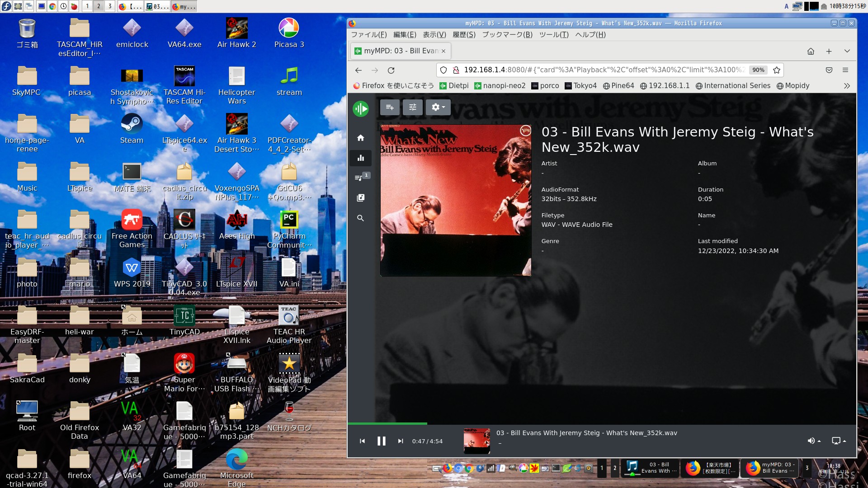The image size is (868, 488).
Task: Go to the previous track
Action: (362, 441)
